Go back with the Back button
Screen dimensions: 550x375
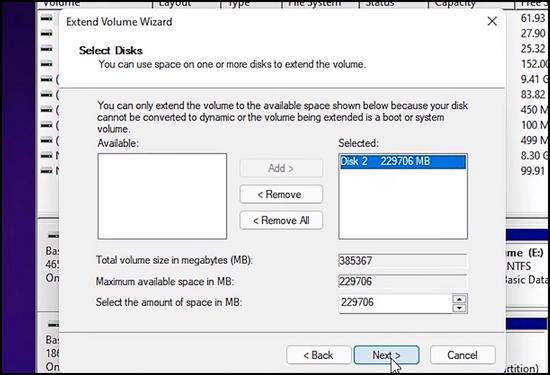(318, 355)
